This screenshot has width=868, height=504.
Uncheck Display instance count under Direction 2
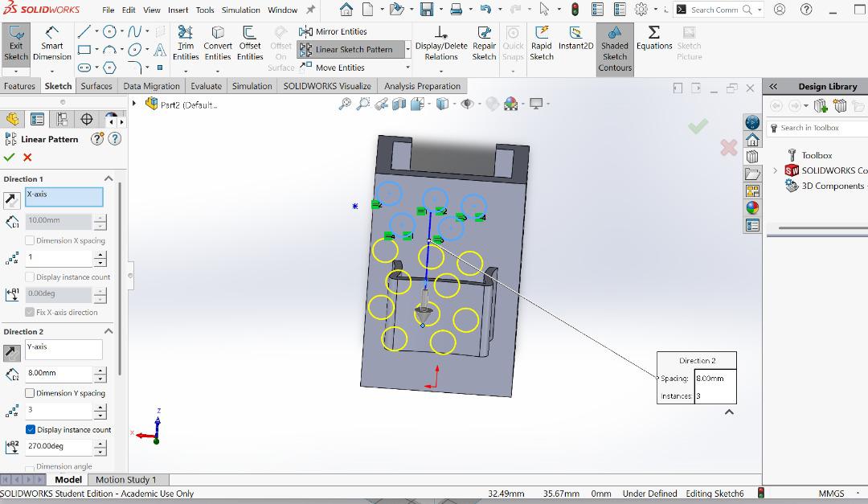point(31,430)
